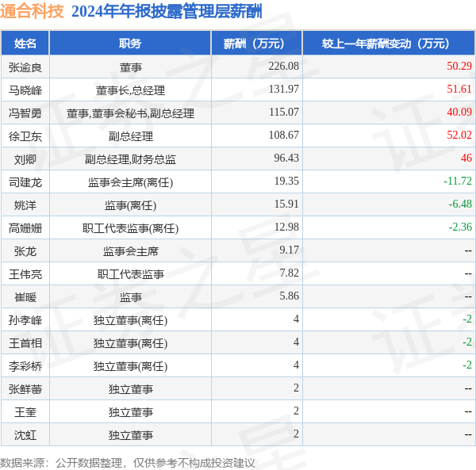Select the change value 46

(x=466, y=159)
